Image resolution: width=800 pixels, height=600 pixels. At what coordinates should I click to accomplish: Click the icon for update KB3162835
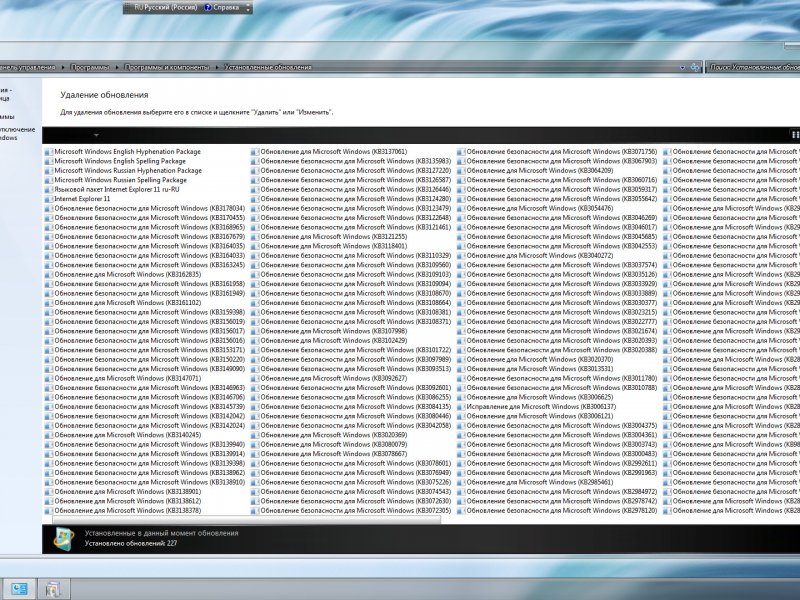(49, 274)
